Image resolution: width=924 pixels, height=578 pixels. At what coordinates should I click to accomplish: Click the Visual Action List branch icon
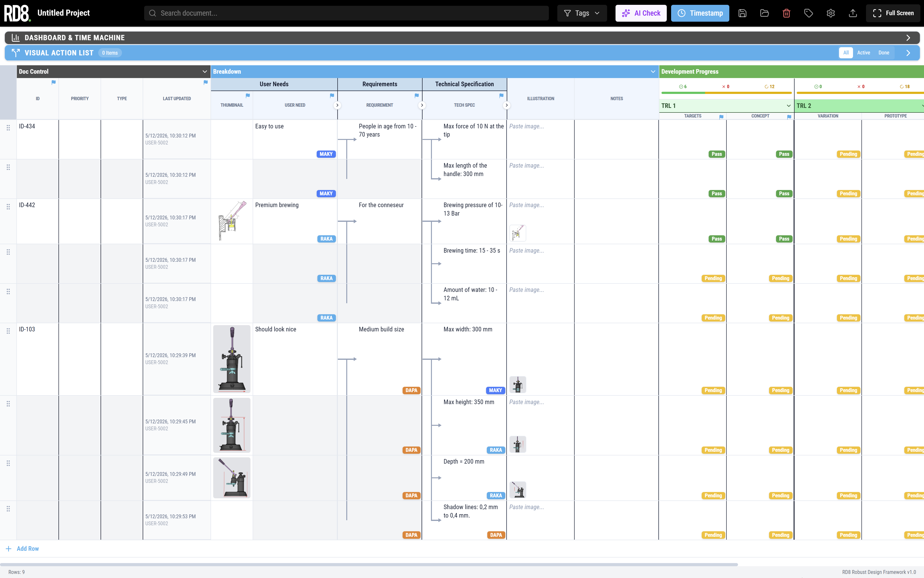[16, 53]
